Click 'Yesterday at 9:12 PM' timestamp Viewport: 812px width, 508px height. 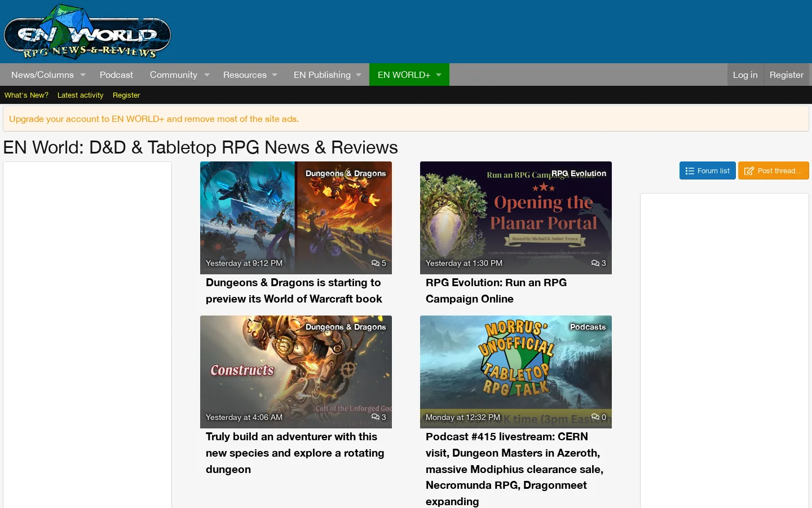coord(244,263)
